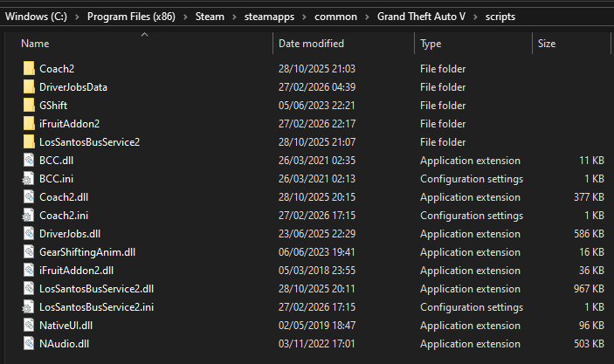Click the 586 KB size value
614x364 pixels.
(589, 234)
